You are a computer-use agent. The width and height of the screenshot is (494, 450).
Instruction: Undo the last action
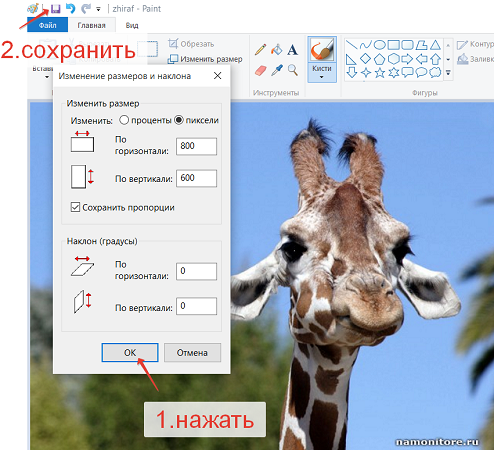tap(70, 9)
